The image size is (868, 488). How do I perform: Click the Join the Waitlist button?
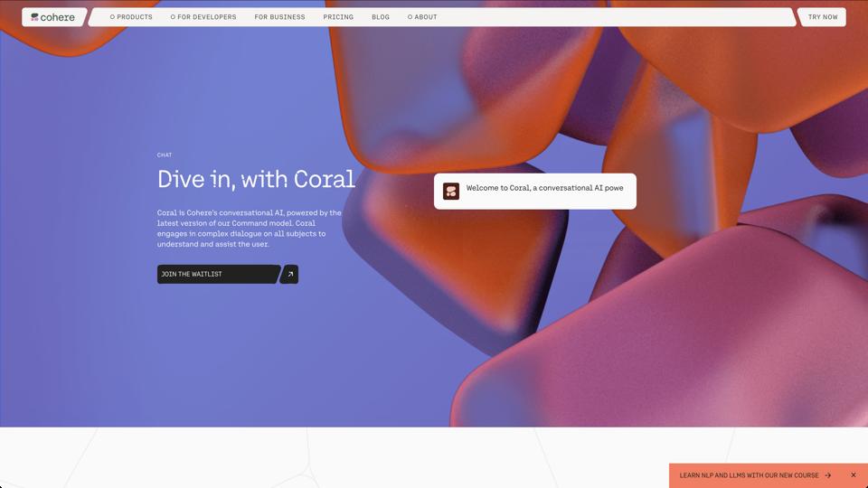217,274
